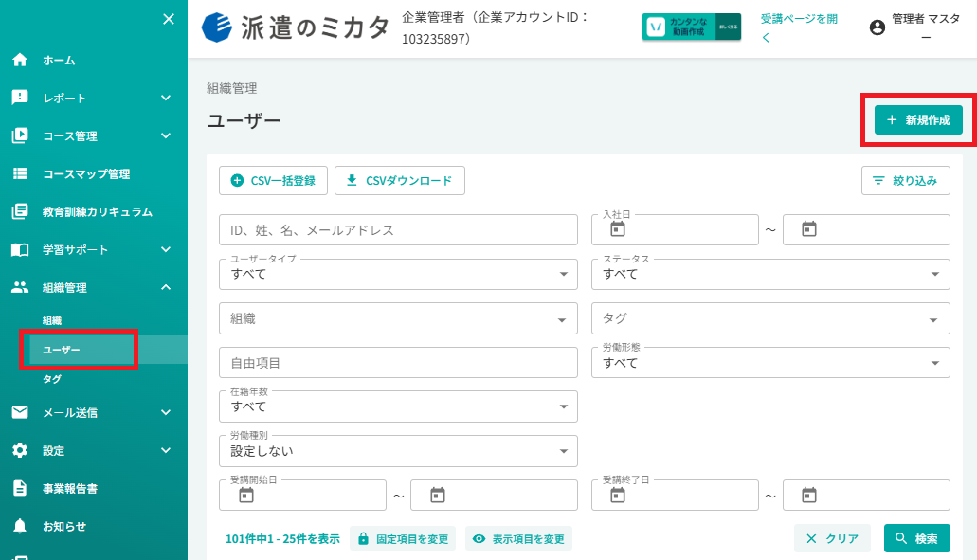Open the ユーザータイプ dropdown

pos(398,274)
